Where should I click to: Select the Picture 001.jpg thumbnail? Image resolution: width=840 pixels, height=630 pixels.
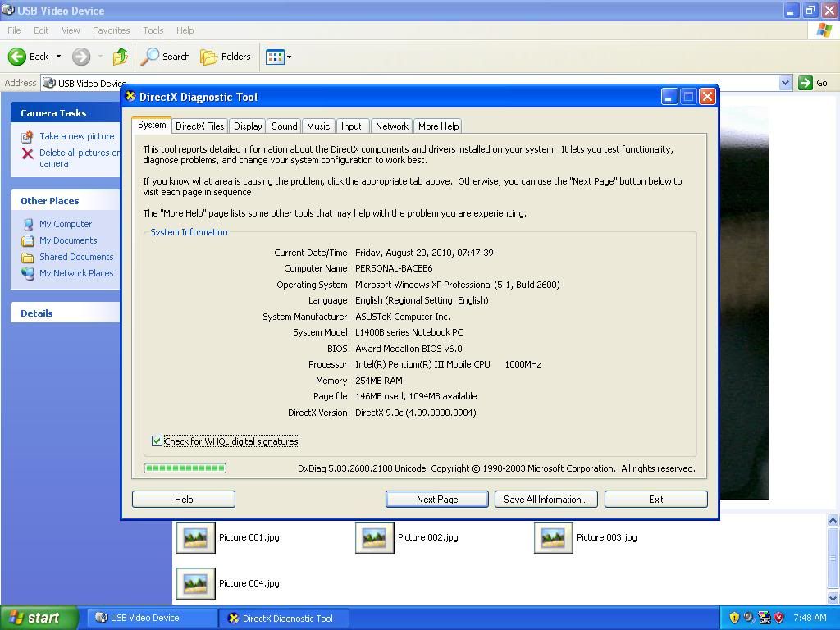point(196,537)
